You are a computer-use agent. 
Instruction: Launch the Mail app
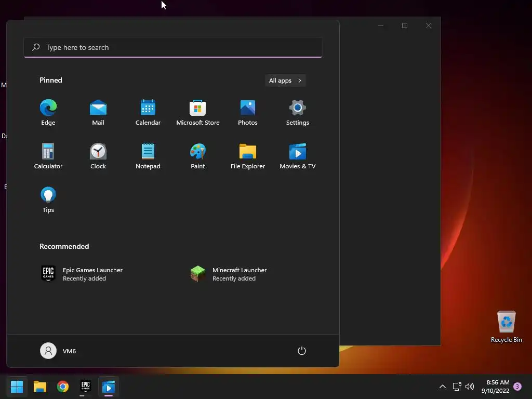98,113
